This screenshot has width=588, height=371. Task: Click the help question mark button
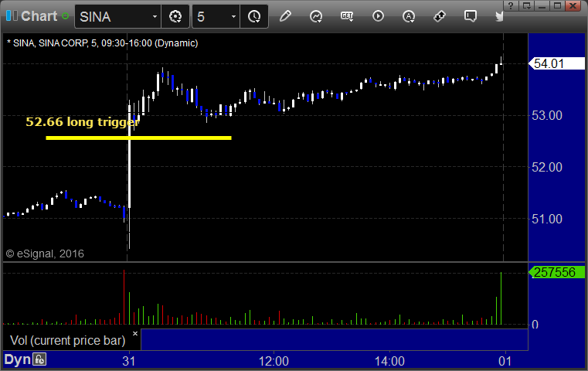(x=511, y=5)
